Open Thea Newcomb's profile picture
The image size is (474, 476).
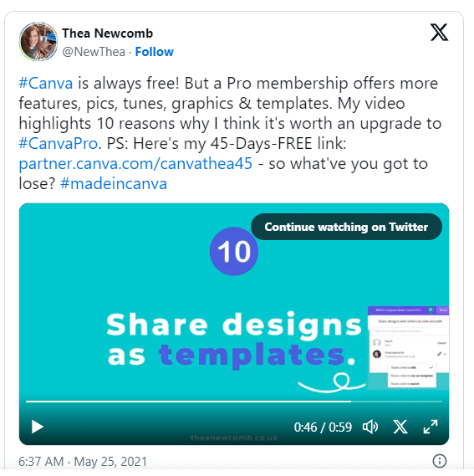(x=38, y=42)
